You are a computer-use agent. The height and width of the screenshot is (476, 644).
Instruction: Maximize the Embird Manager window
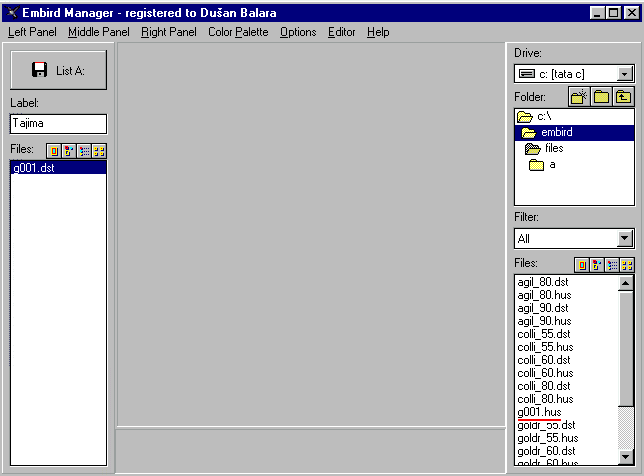coord(614,13)
